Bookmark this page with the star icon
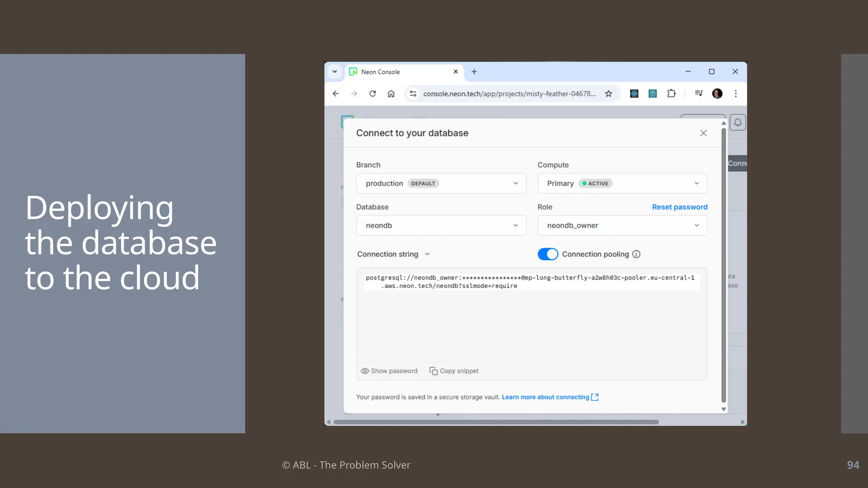868x488 pixels. tap(609, 94)
